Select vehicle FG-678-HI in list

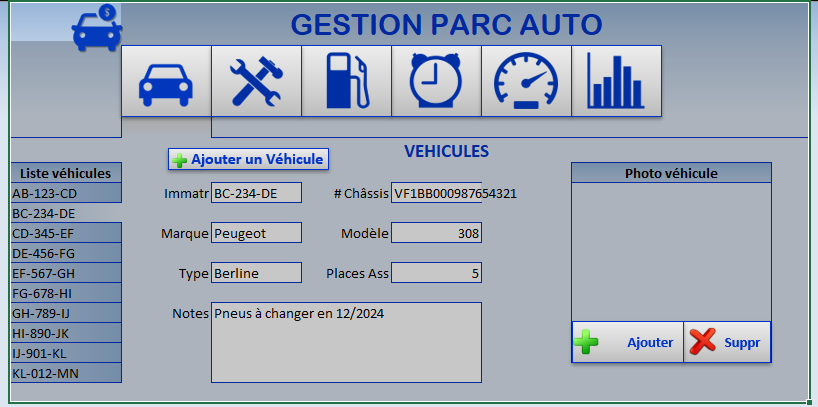coord(66,293)
